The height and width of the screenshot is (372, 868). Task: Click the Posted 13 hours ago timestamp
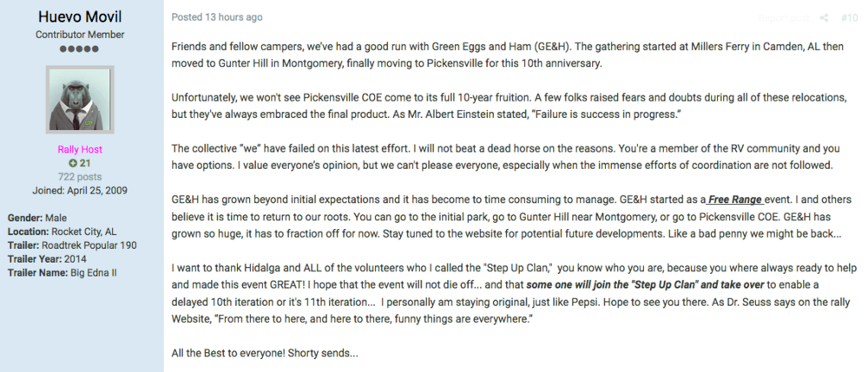click(x=216, y=17)
